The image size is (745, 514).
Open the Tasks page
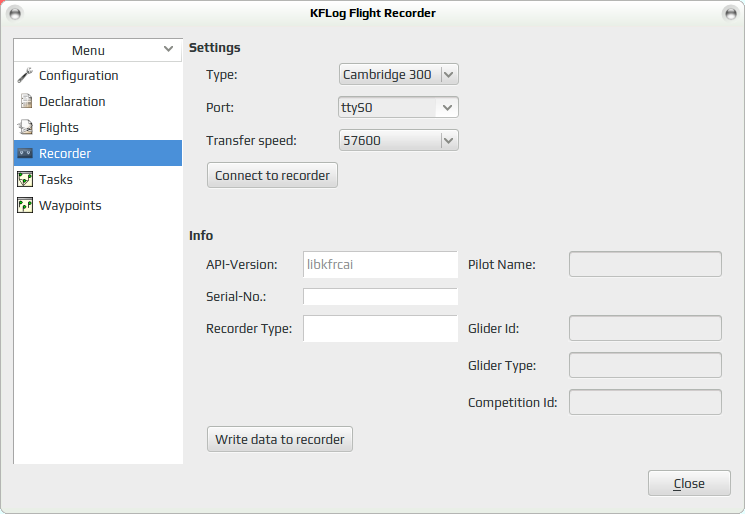[x=98, y=179]
